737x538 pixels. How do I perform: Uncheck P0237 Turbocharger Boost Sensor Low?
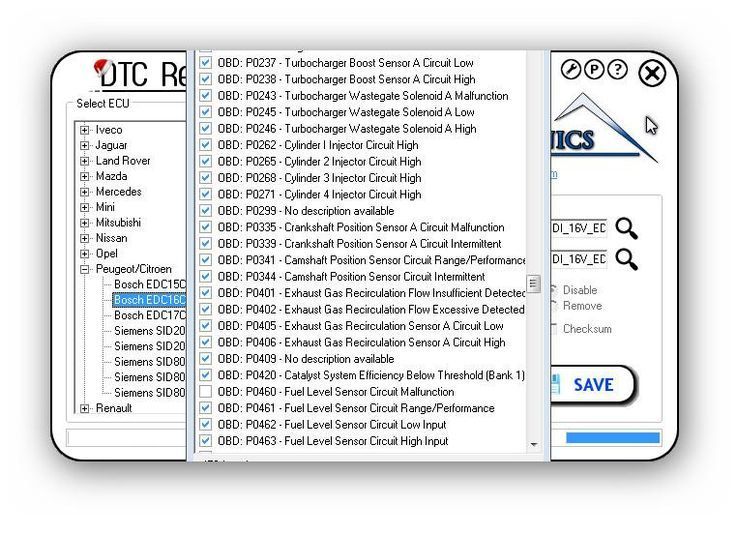[x=205, y=62]
